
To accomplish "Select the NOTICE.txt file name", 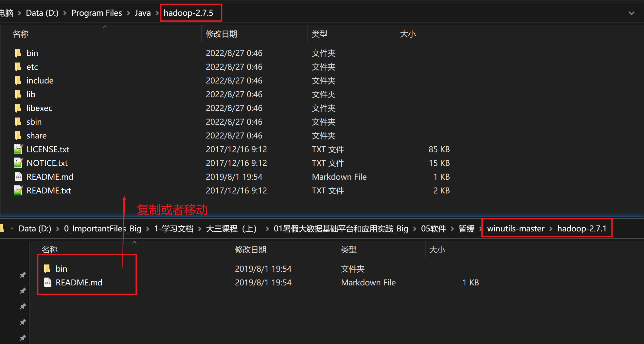I will point(47,163).
